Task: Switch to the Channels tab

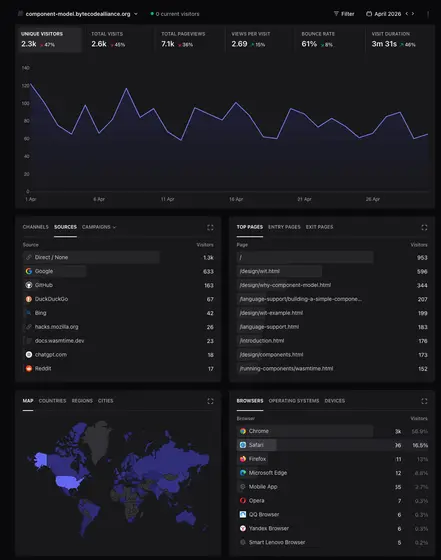Action: 35,227
